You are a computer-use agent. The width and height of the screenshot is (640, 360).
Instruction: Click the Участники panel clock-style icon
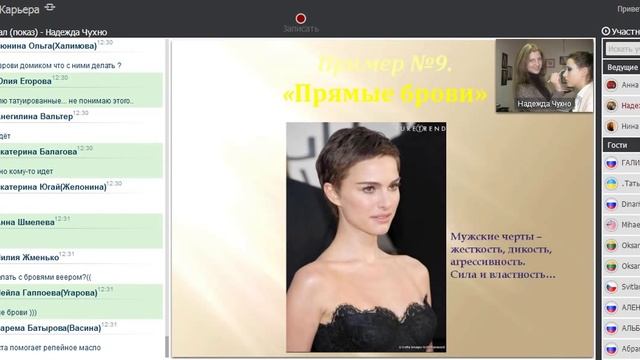(x=606, y=31)
